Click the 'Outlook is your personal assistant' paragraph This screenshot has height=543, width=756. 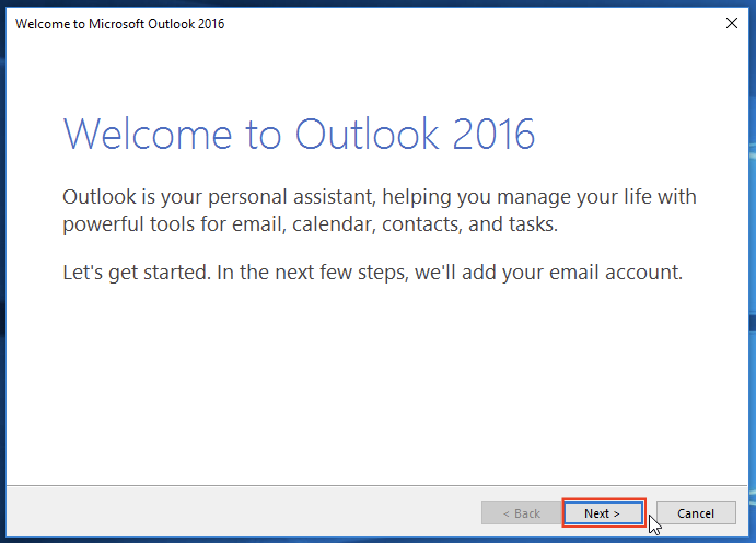pos(380,210)
